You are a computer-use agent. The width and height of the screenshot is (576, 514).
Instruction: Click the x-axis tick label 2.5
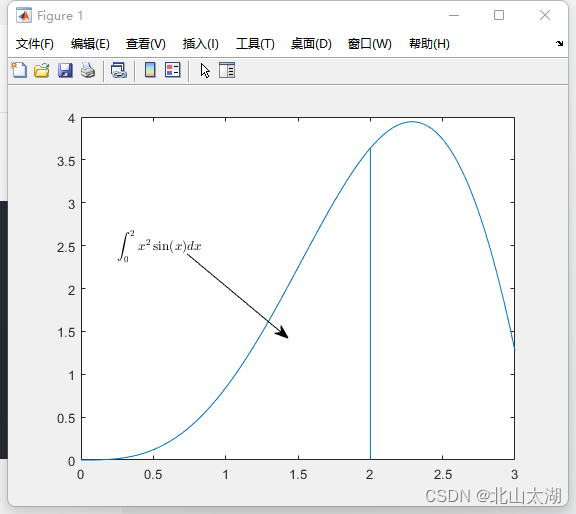[x=443, y=475]
